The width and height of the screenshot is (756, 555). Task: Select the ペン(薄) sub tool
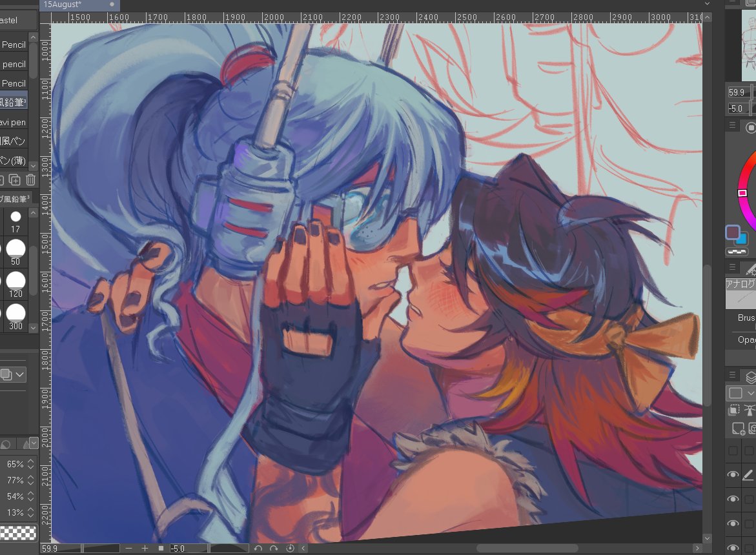14,161
